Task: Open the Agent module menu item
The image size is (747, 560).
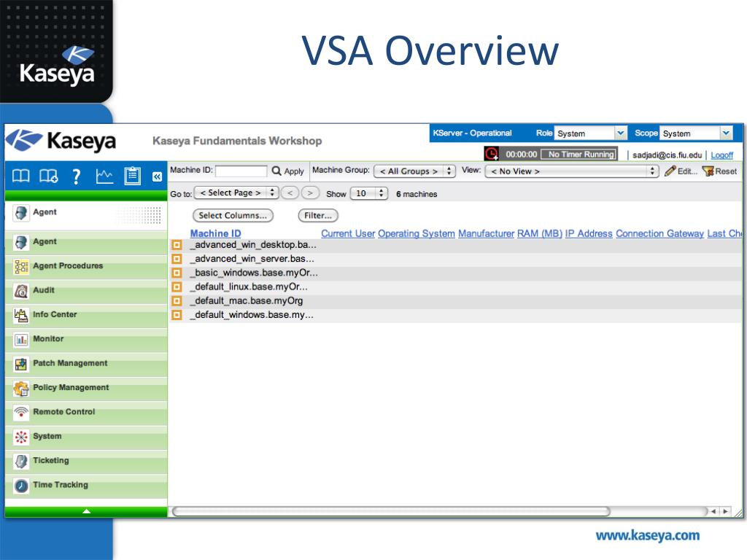Action: click(86, 242)
